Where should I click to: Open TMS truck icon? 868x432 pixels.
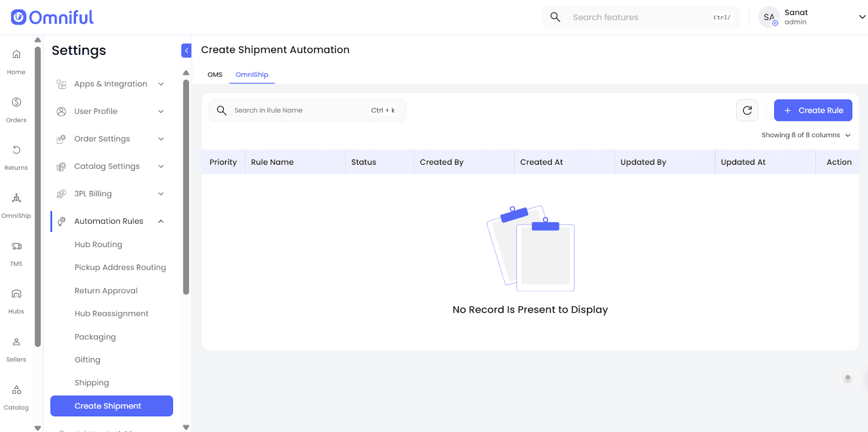click(16, 253)
